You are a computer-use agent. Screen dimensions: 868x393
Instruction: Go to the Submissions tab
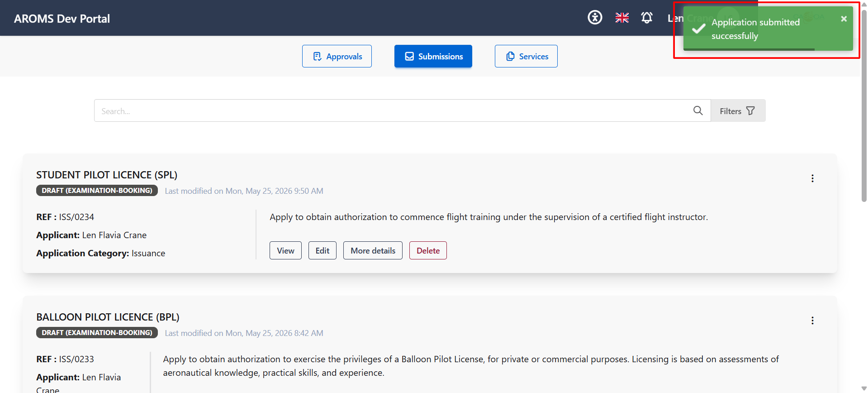433,56
